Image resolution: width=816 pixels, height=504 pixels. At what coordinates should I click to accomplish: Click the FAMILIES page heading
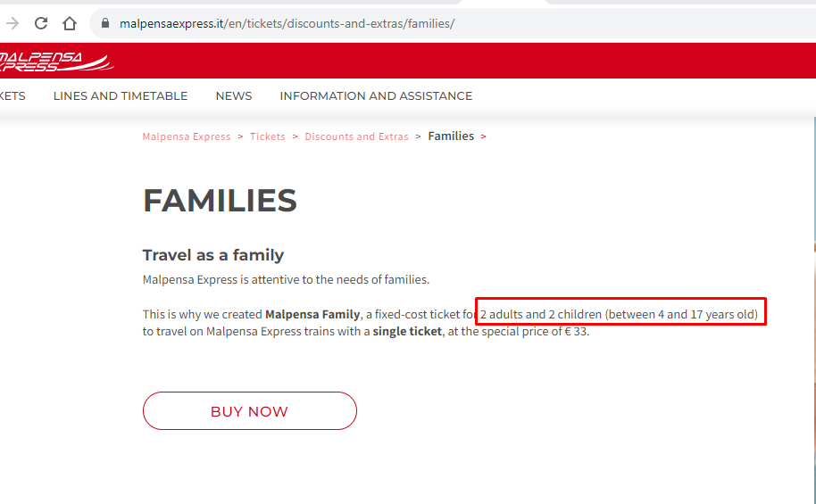click(x=220, y=201)
